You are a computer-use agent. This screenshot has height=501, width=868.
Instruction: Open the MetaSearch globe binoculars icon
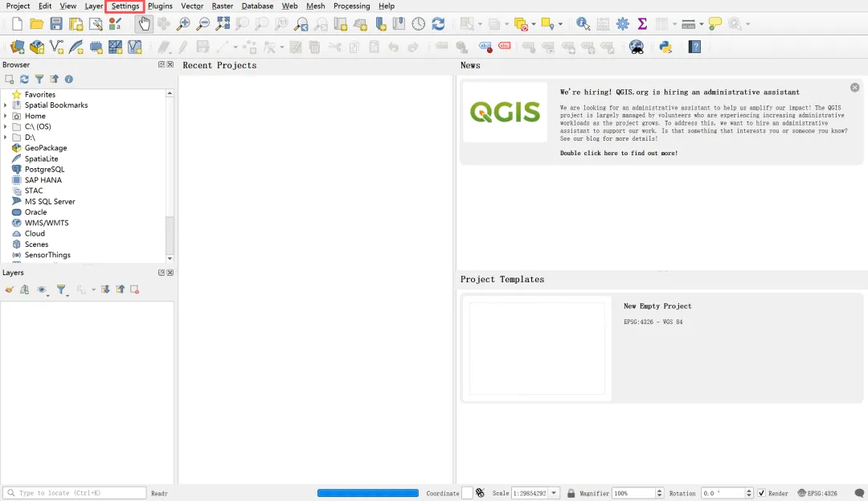[x=637, y=47]
